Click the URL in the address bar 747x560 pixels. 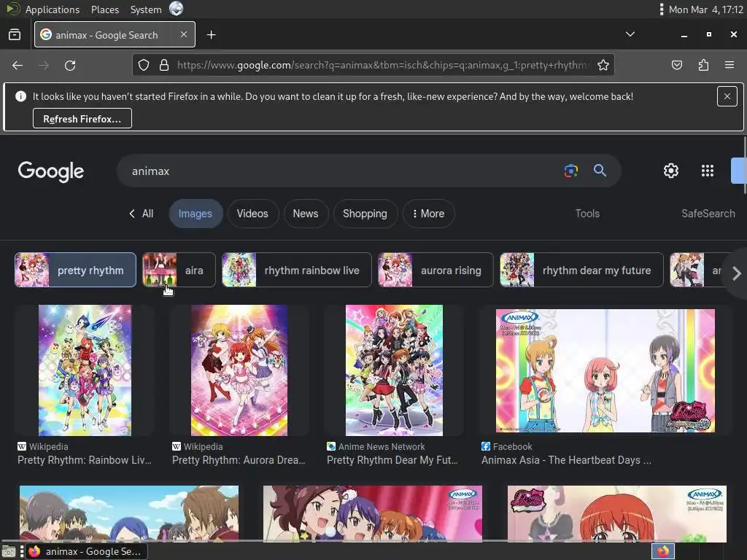[384, 65]
